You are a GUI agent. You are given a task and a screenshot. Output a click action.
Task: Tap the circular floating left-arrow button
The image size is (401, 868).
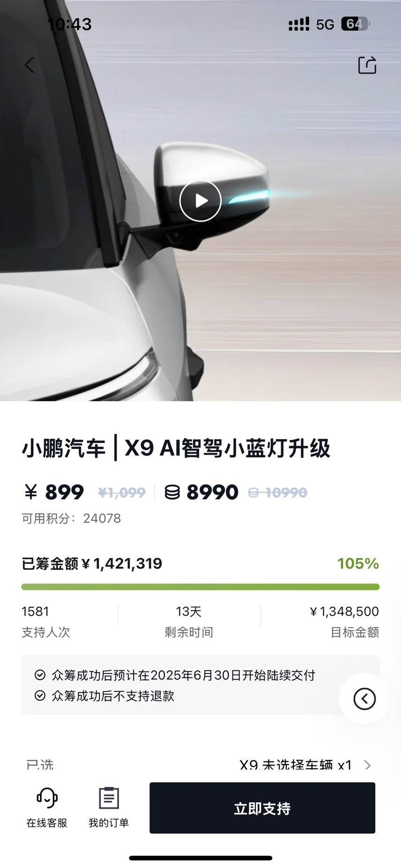pyautogui.click(x=364, y=699)
